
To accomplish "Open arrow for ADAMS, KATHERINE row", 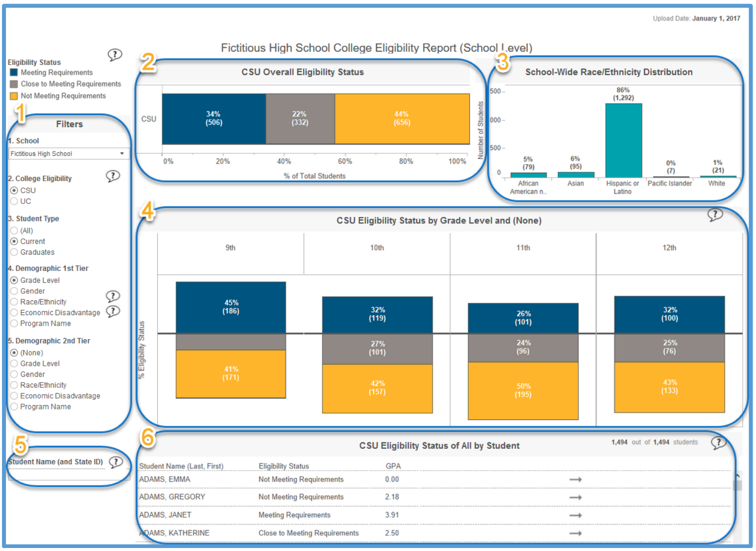I will tap(575, 533).
